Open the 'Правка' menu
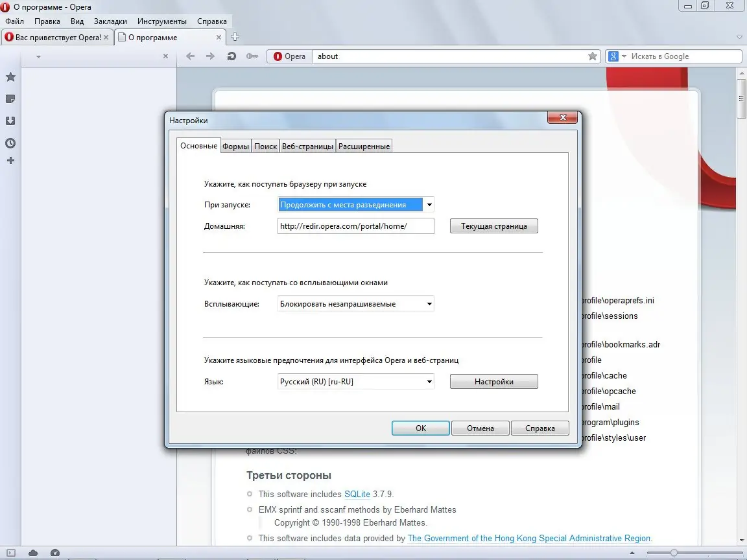 (x=47, y=21)
